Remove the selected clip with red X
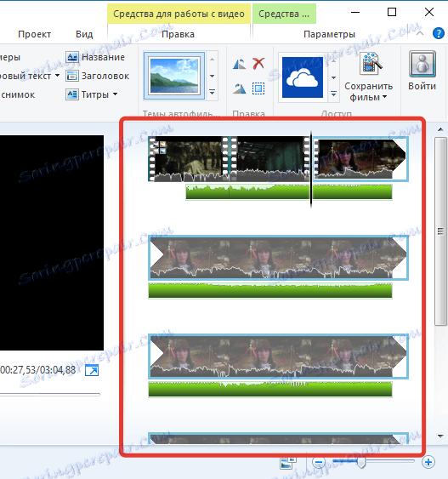 258,63
